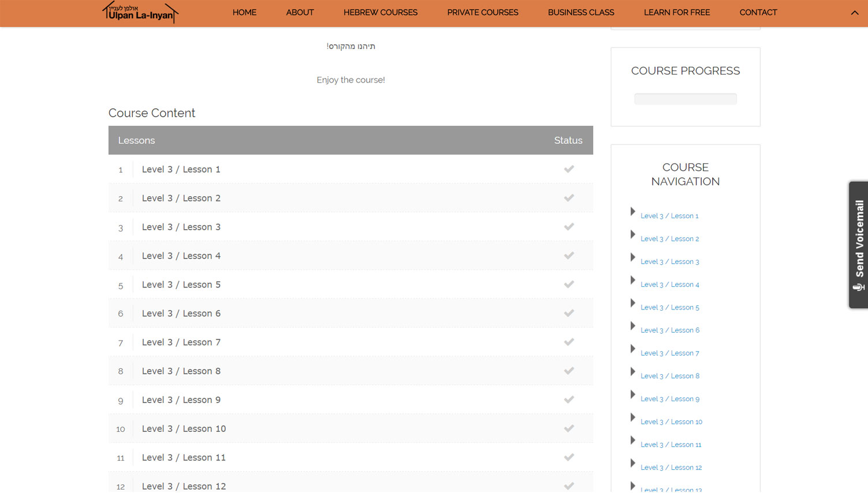Open Level 3 / Lesson 3 in lessons table
868x493 pixels.
[181, 227]
